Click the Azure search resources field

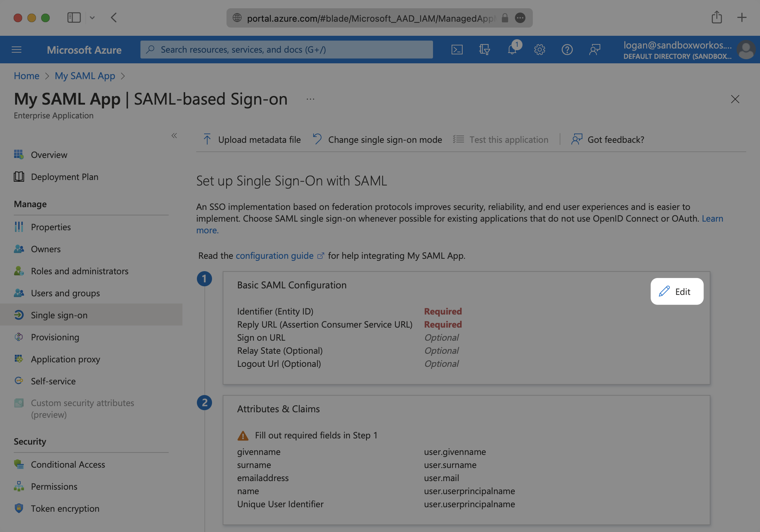(286, 50)
